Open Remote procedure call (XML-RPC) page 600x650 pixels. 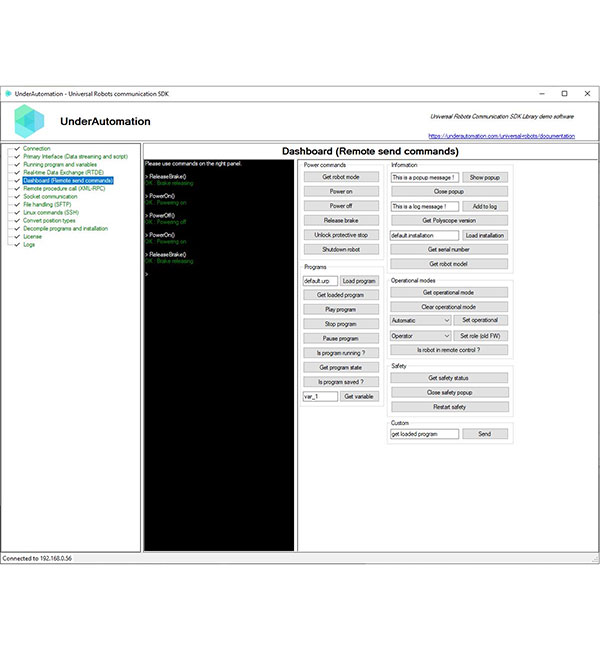pos(64,189)
